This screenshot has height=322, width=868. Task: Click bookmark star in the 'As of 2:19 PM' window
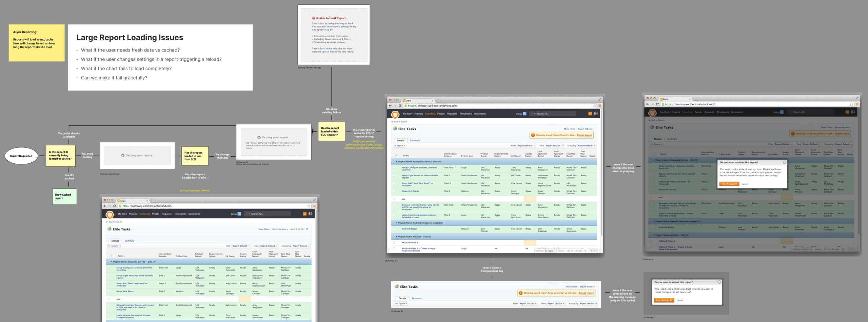309,206
